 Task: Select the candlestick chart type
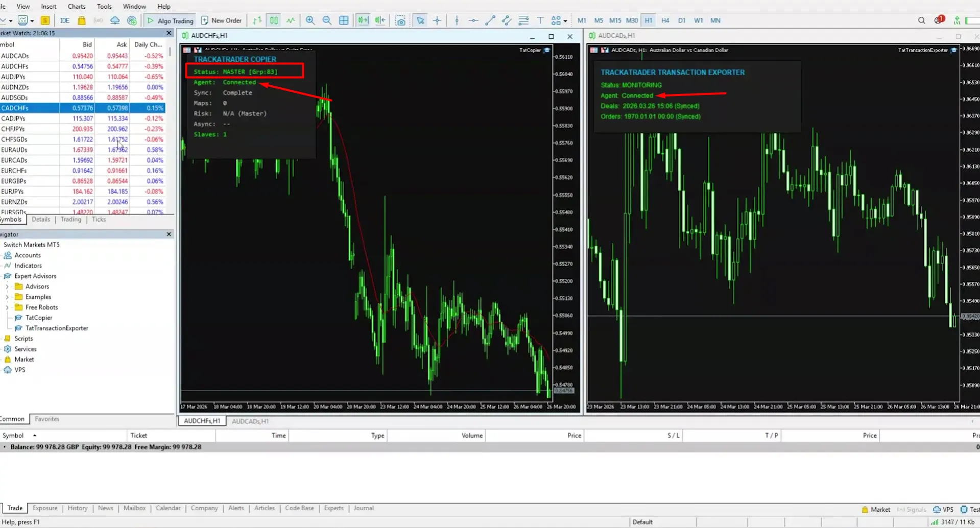(x=274, y=20)
